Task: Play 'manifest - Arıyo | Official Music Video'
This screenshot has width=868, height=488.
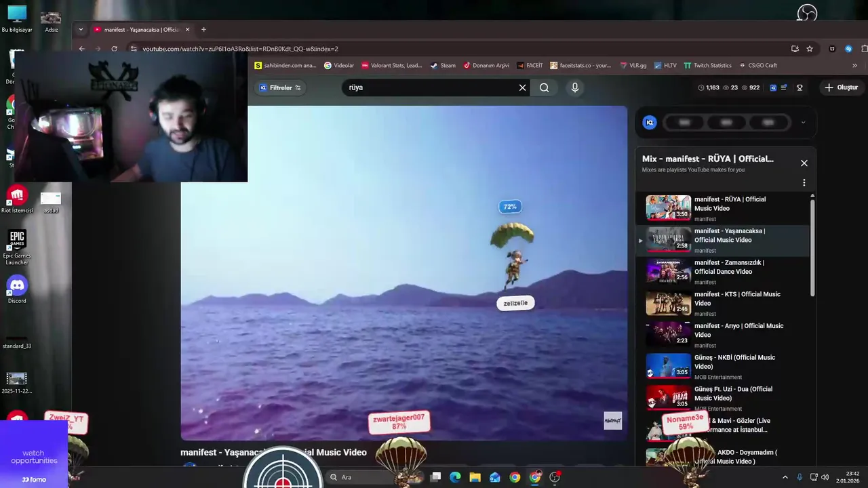Action: 723,335
